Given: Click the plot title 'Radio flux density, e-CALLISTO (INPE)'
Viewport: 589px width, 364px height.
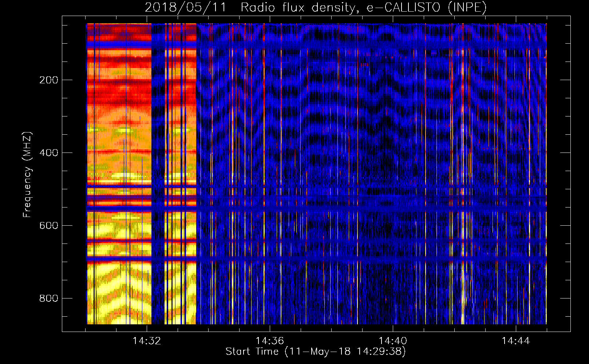Looking at the screenshot, I should 363,7.
